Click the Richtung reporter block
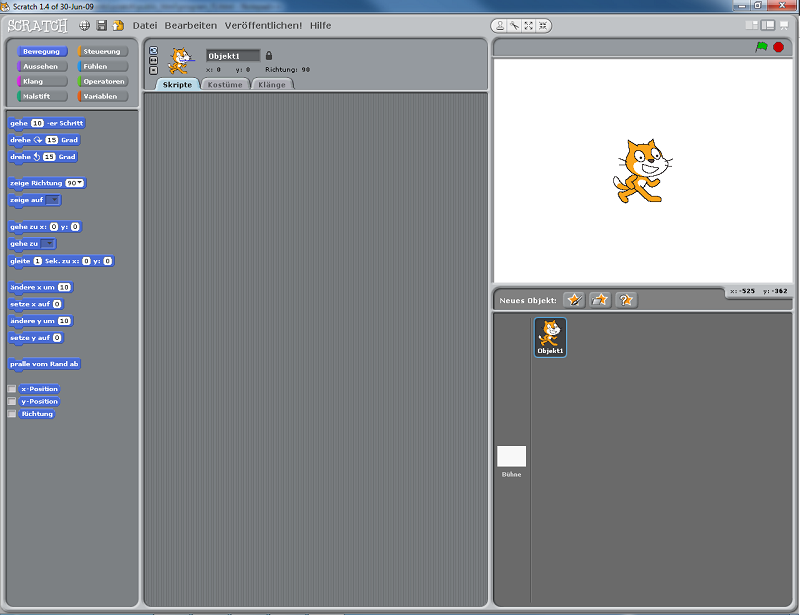This screenshot has width=800, height=615. click(37, 414)
